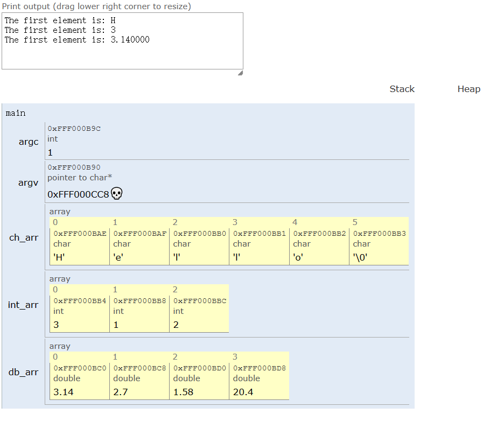
Task: Click address 0xFFF000BBC in int_arr
Action: 200,301
